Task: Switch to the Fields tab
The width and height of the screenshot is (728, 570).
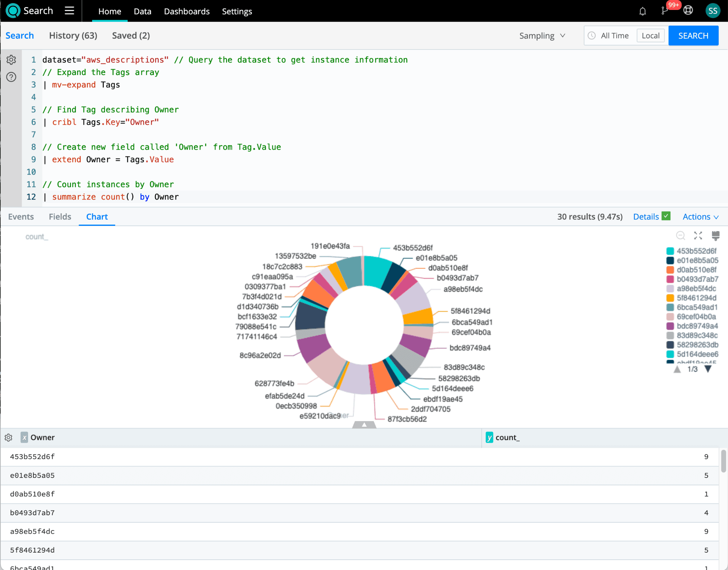Action: (60, 217)
